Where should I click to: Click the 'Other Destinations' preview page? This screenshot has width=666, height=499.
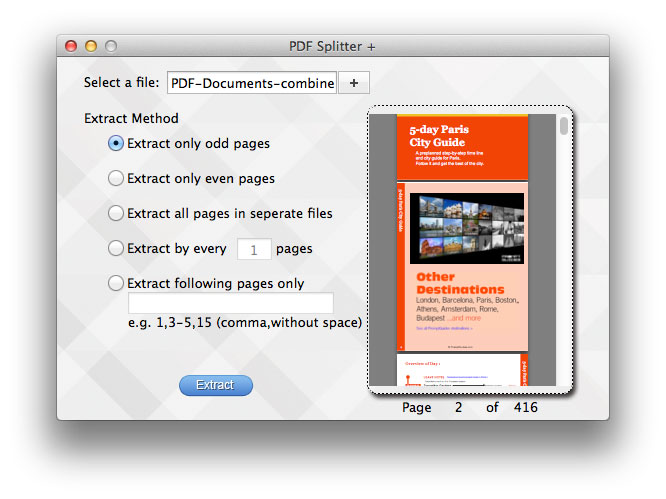click(463, 267)
